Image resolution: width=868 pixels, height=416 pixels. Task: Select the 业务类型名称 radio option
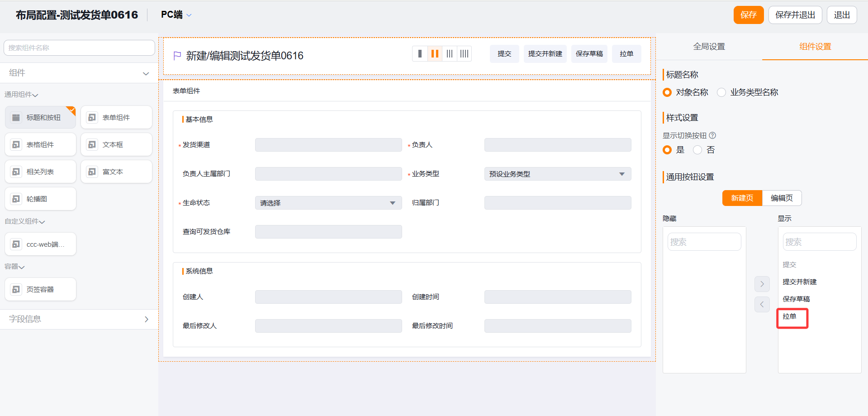tap(721, 92)
